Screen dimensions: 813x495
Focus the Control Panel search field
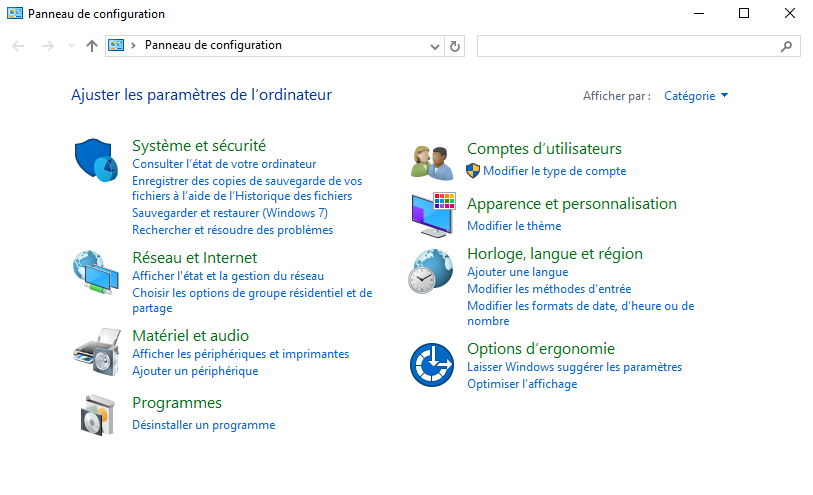coord(628,46)
